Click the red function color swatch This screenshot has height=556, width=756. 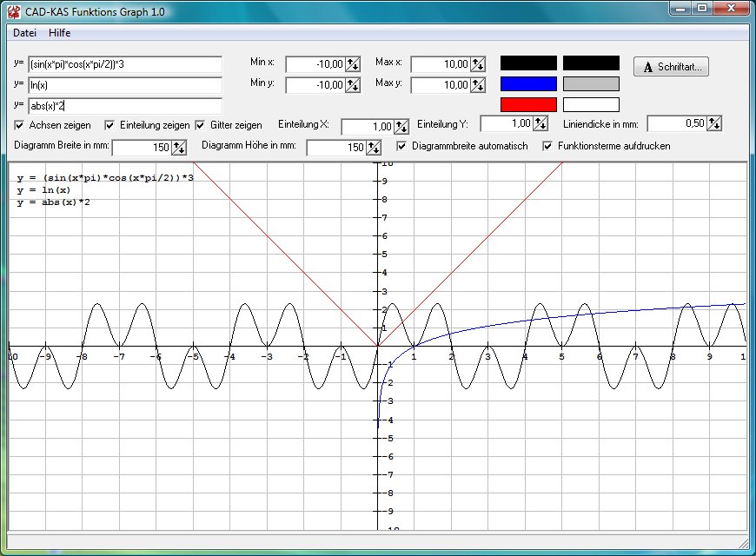527,105
